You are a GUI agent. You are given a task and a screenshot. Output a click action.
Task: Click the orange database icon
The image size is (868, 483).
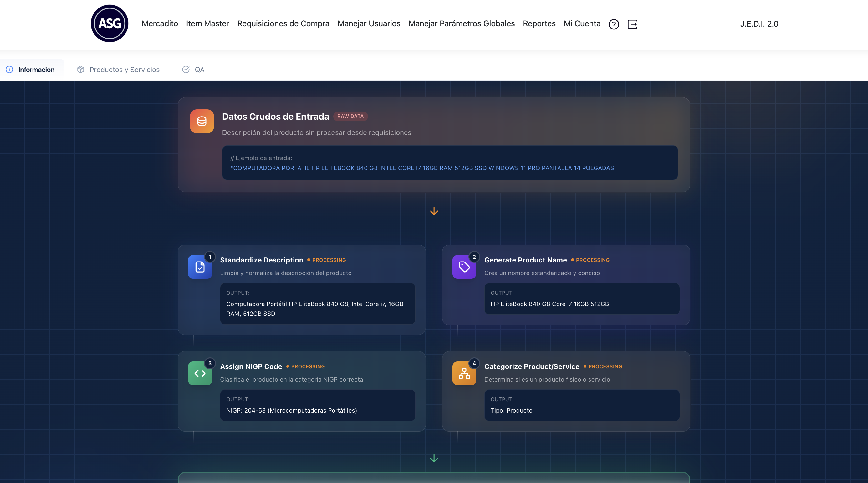click(202, 121)
